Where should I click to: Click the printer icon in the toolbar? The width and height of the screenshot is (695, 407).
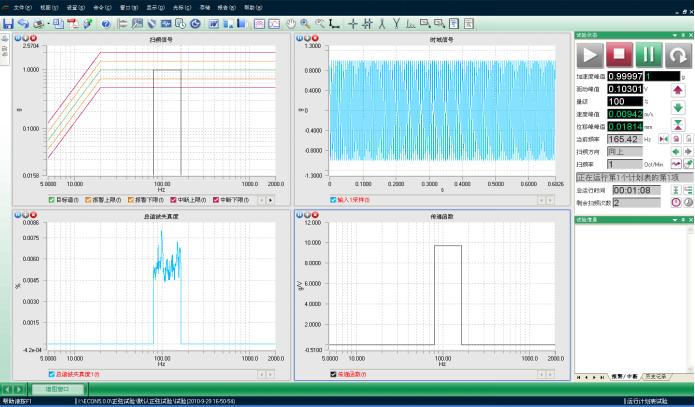pyautogui.click(x=39, y=23)
